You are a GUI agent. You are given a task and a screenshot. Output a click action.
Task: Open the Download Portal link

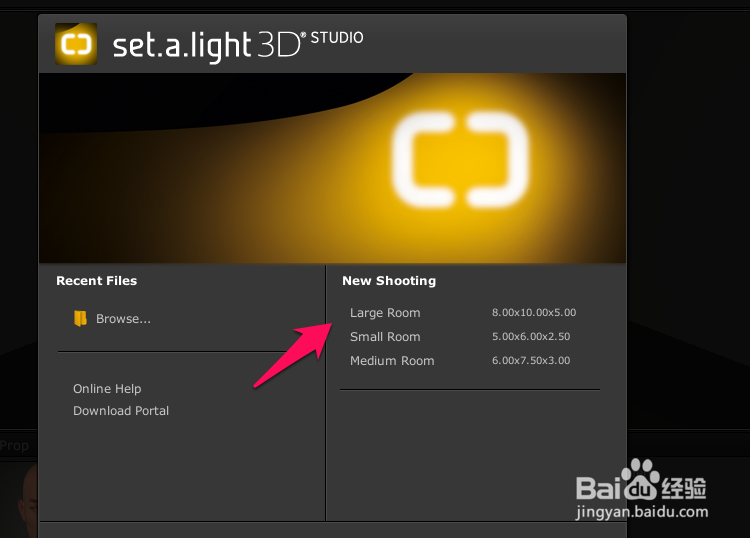[121, 411]
